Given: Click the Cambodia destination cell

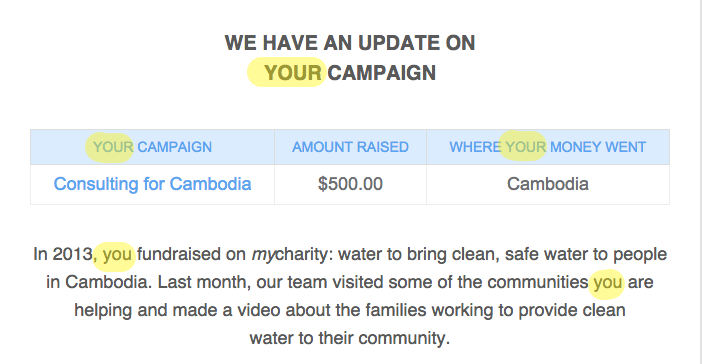Looking at the screenshot, I should [x=548, y=184].
